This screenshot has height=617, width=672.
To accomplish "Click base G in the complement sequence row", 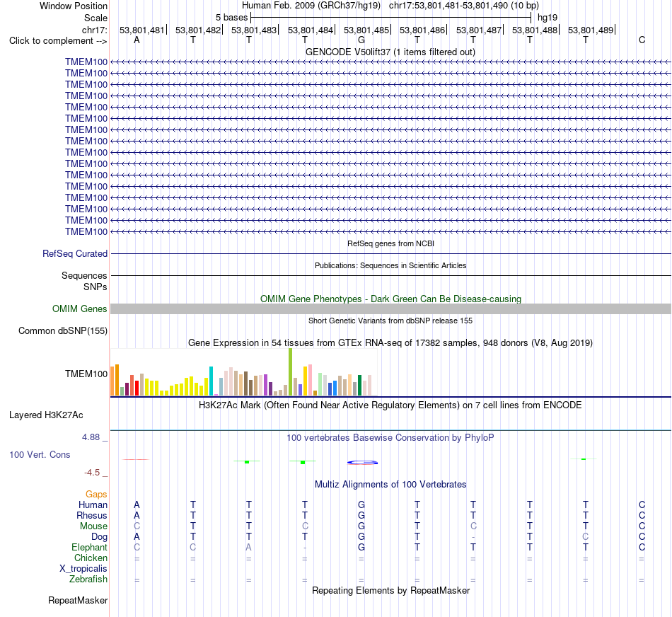I will pos(361,40).
